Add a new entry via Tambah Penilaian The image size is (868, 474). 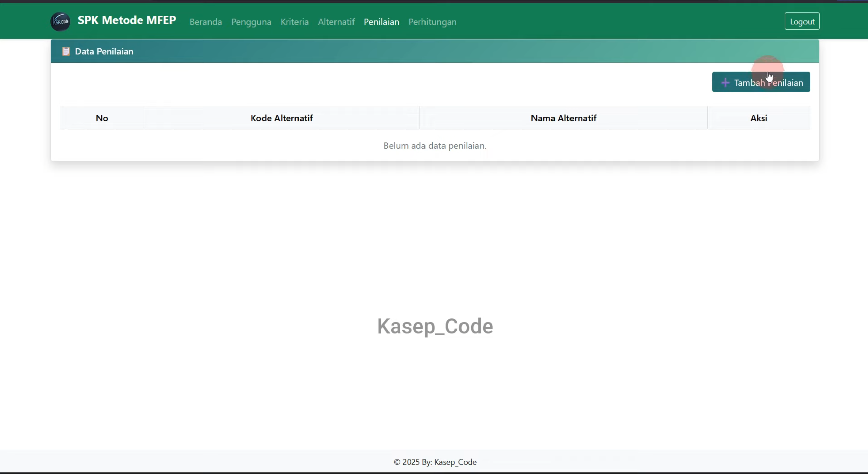point(761,82)
